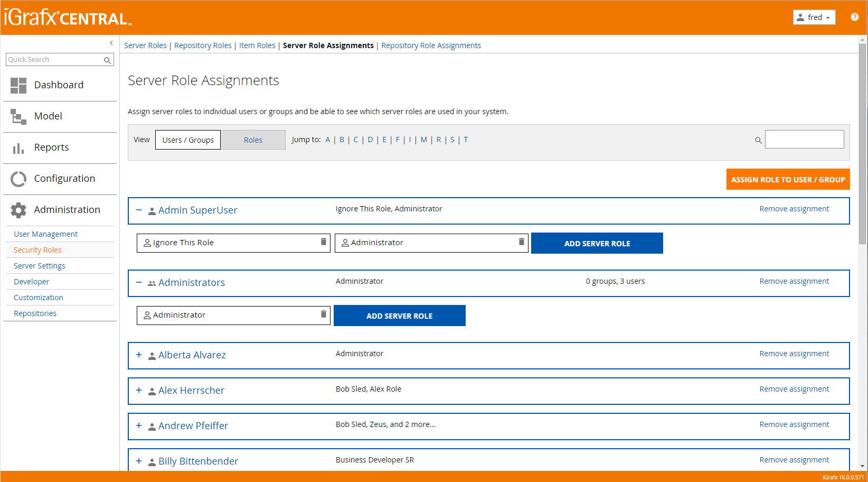Delete the 'Ignore This Role' assignment via trash icon
Viewport: 868px width, 482px height.
324,242
